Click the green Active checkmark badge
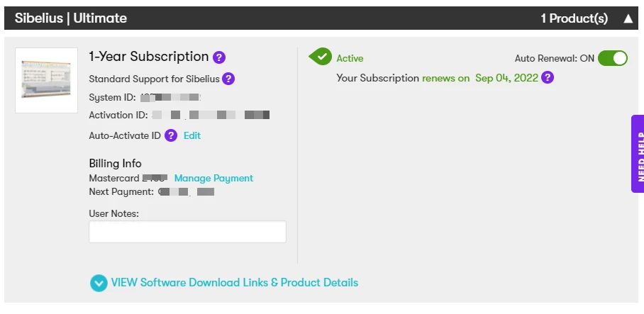Image resolution: width=644 pixels, height=314 pixels. (321, 57)
